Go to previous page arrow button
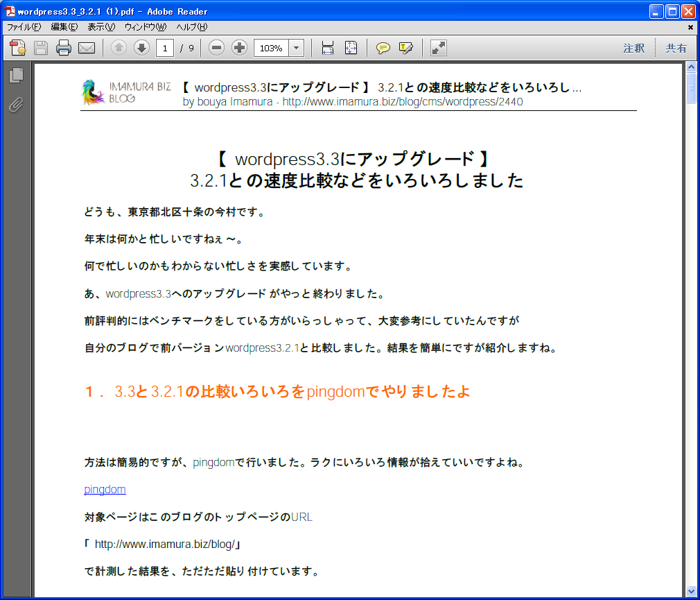This screenshot has width=700, height=600. (119, 48)
